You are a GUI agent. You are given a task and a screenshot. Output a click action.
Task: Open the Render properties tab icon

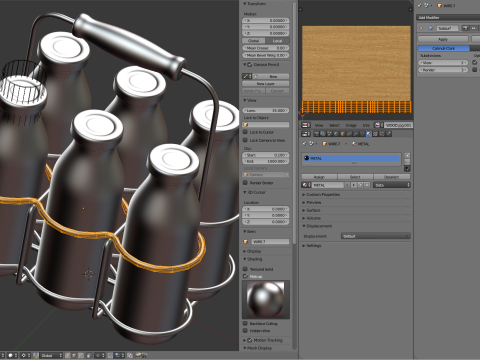(x=317, y=134)
